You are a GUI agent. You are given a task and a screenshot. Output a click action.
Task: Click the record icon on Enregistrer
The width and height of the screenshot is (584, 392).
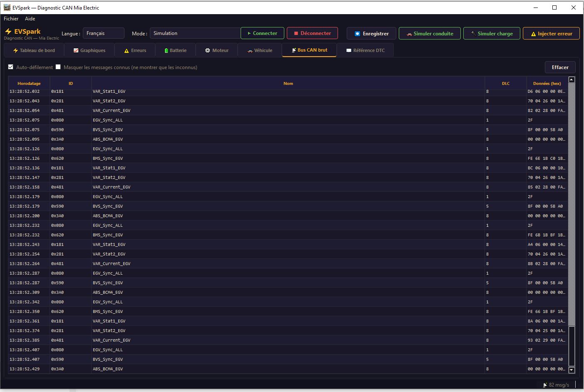(357, 34)
